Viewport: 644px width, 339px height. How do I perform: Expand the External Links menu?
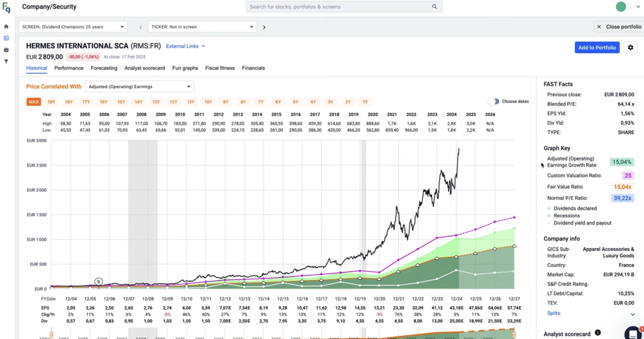point(185,46)
